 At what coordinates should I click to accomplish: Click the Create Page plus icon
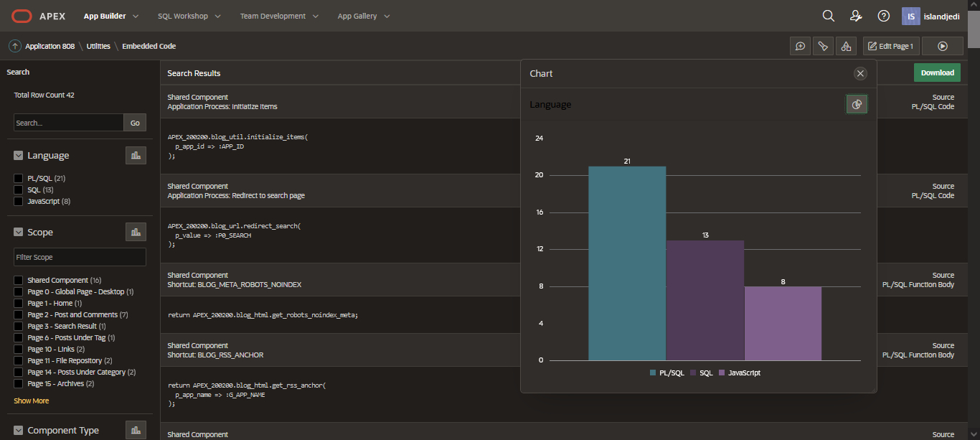(x=801, y=46)
